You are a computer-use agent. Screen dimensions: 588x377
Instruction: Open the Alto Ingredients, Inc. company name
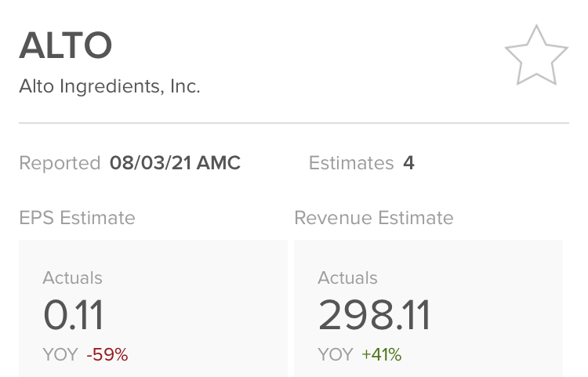[110, 85]
